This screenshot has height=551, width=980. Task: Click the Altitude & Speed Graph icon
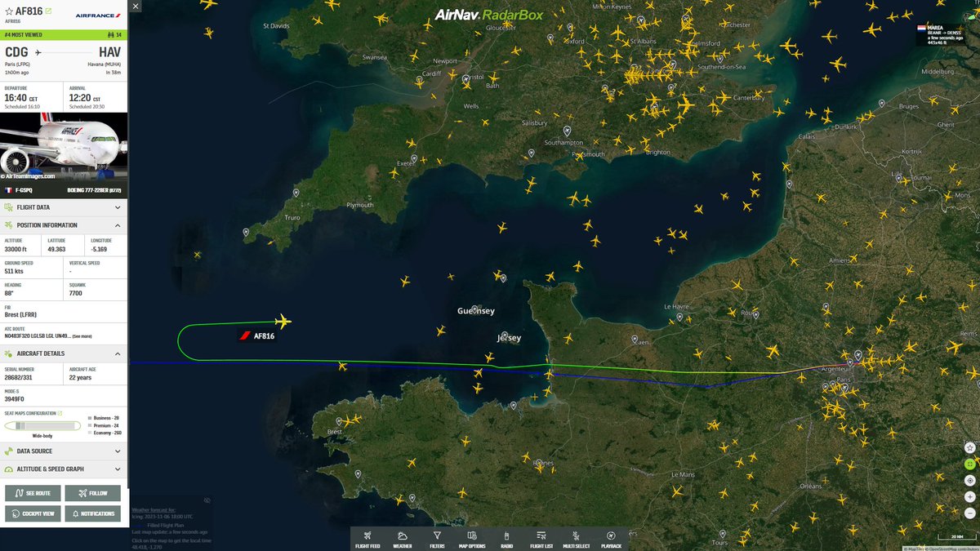pyautogui.click(x=9, y=469)
